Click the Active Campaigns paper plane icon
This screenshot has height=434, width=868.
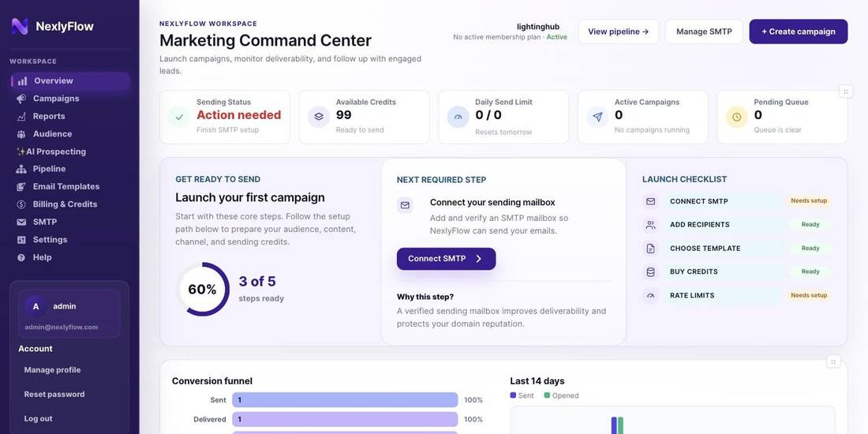(x=598, y=118)
